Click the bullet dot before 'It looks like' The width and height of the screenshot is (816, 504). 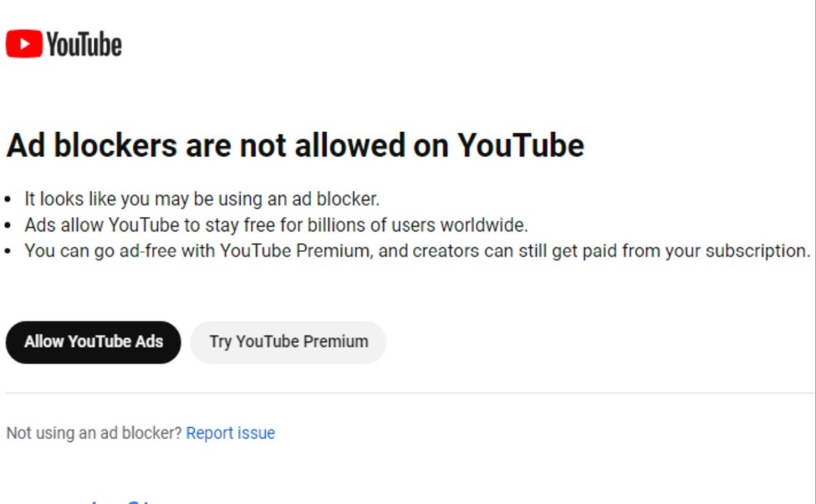tap(8, 199)
